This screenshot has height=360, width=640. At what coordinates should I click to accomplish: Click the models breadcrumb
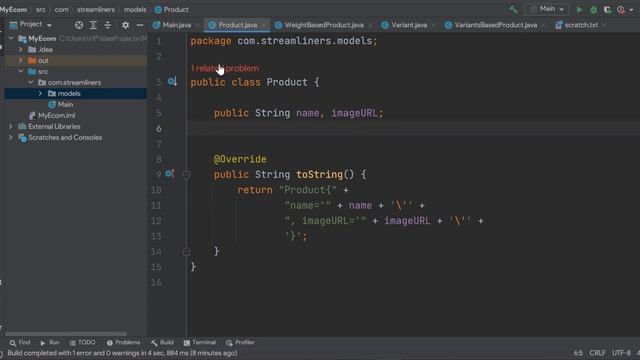[x=135, y=9]
